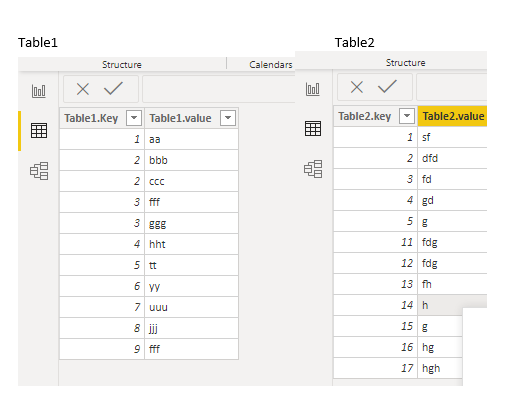
Task: Select g cell in Table2 key 5 row
Action: [x=452, y=221]
